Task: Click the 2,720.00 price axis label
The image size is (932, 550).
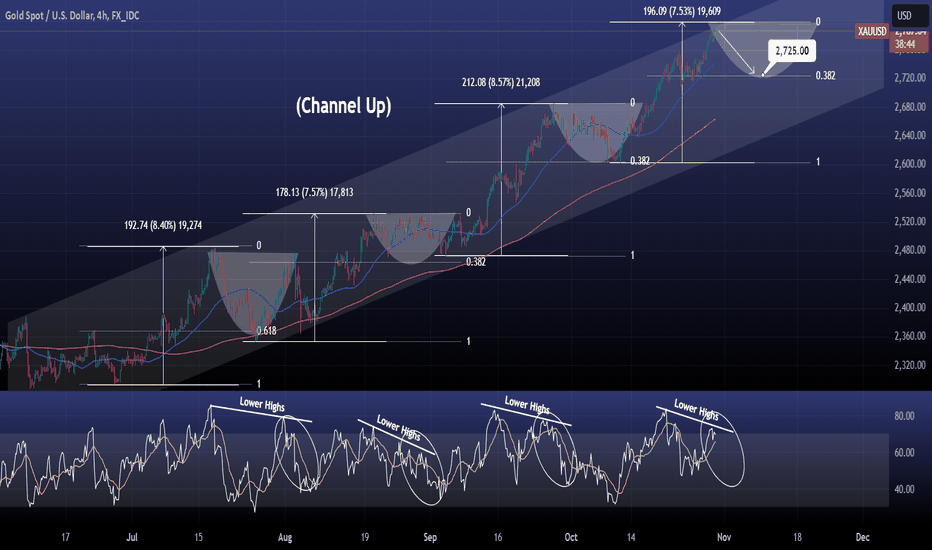Action: (x=909, y=78)
